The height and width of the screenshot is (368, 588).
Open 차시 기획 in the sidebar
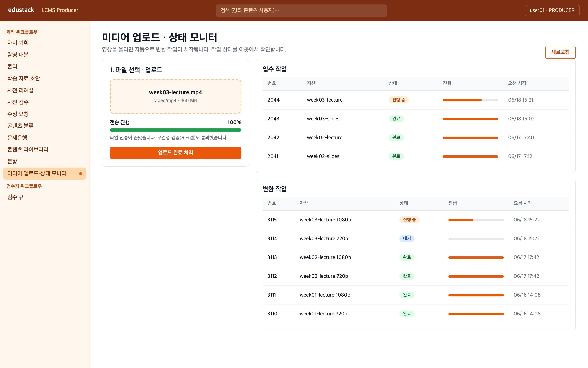[45, 43]
